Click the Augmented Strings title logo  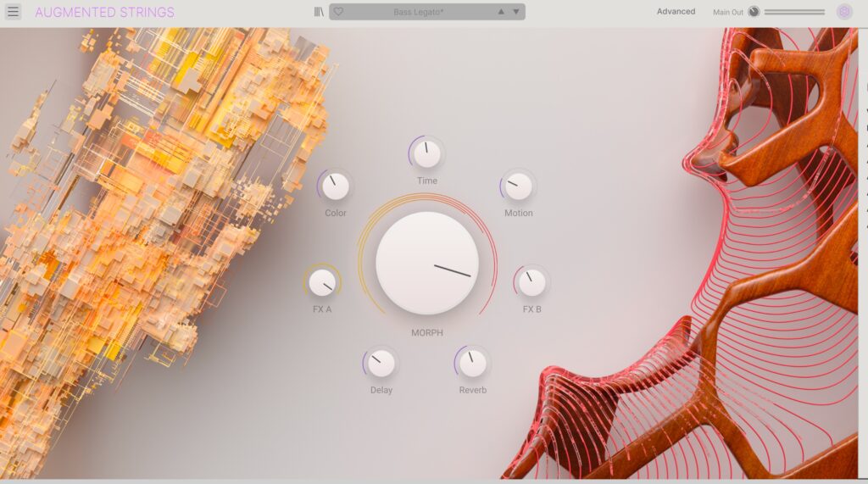click(x=104, y=13)
